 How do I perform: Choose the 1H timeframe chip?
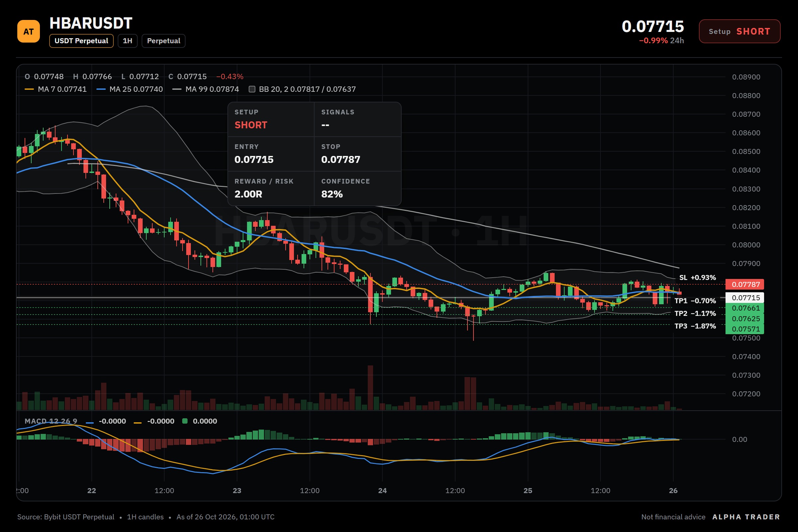pyautogui.click(x=128, y=41)
